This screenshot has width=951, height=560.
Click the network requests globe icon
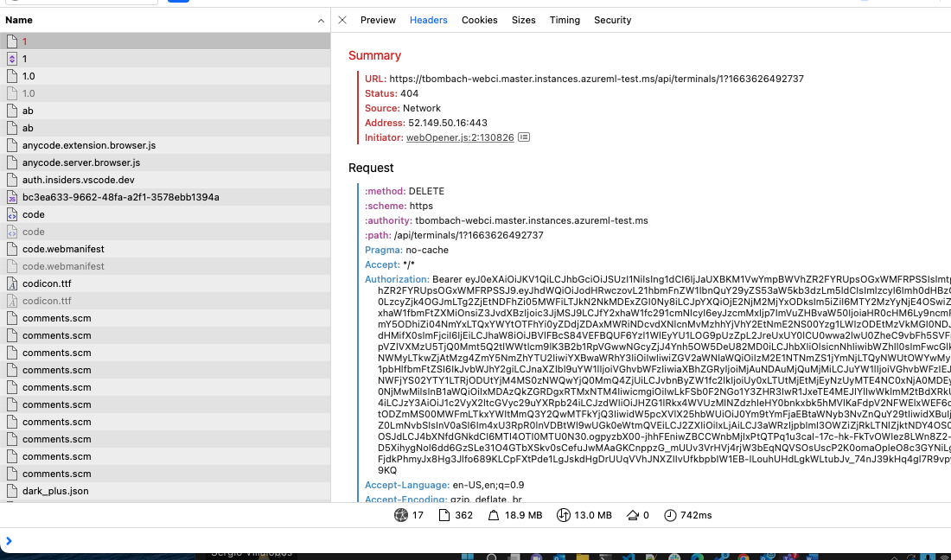pos(399,514)
